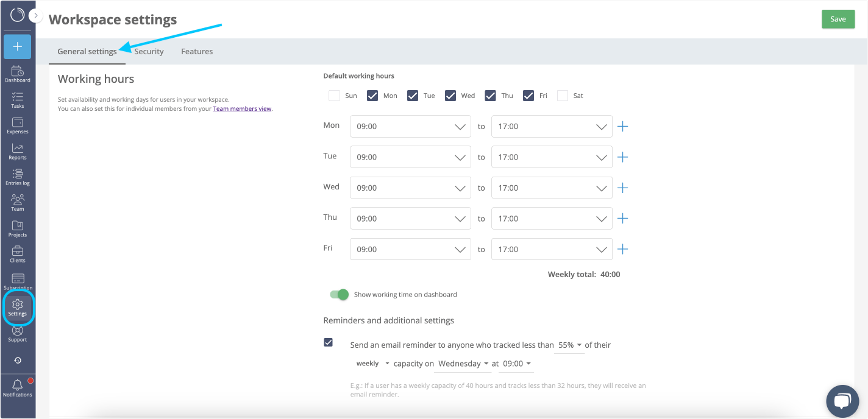This screenshot has width=868, height=419.
Task: Disable the Show working time on dashboard toggle
Action: [339, 294]
